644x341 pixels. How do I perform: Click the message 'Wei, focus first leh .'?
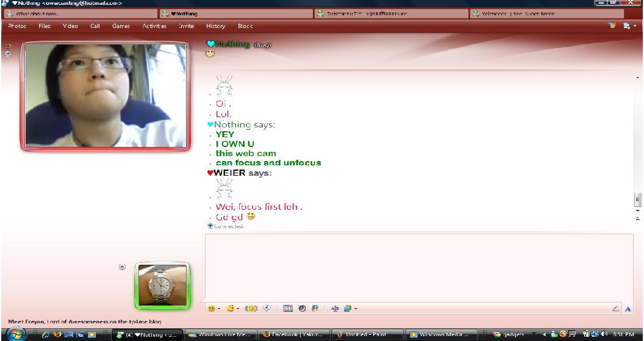[259, 207]
